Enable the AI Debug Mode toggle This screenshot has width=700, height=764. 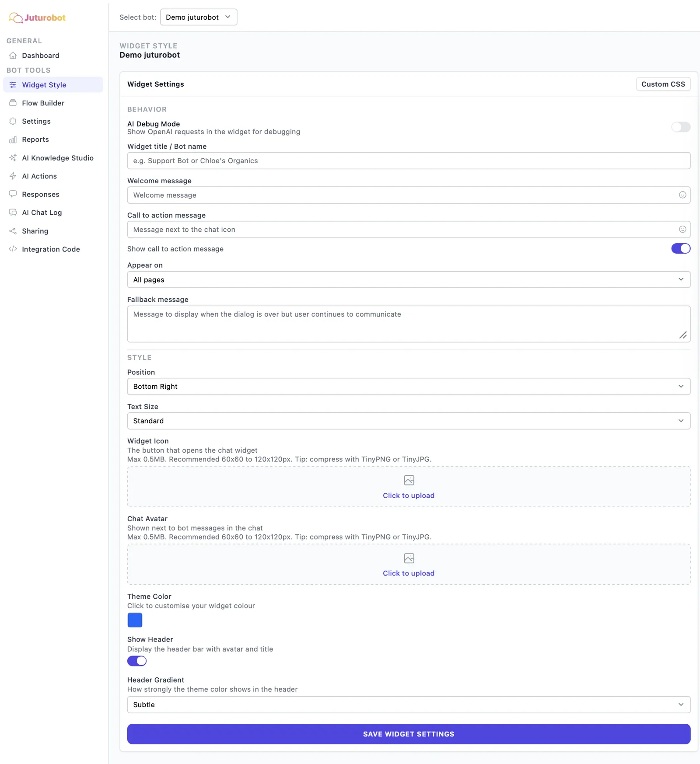click(x=681, y=127)
